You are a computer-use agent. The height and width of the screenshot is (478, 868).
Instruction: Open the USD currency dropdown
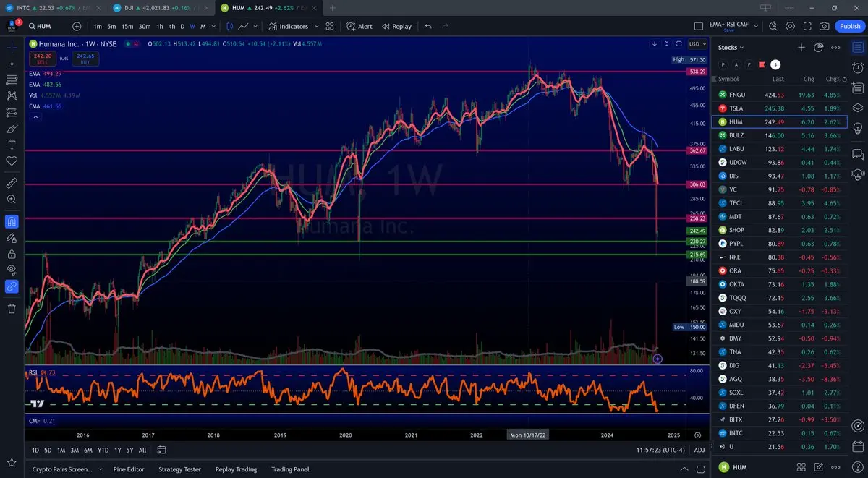click(698, 44)
